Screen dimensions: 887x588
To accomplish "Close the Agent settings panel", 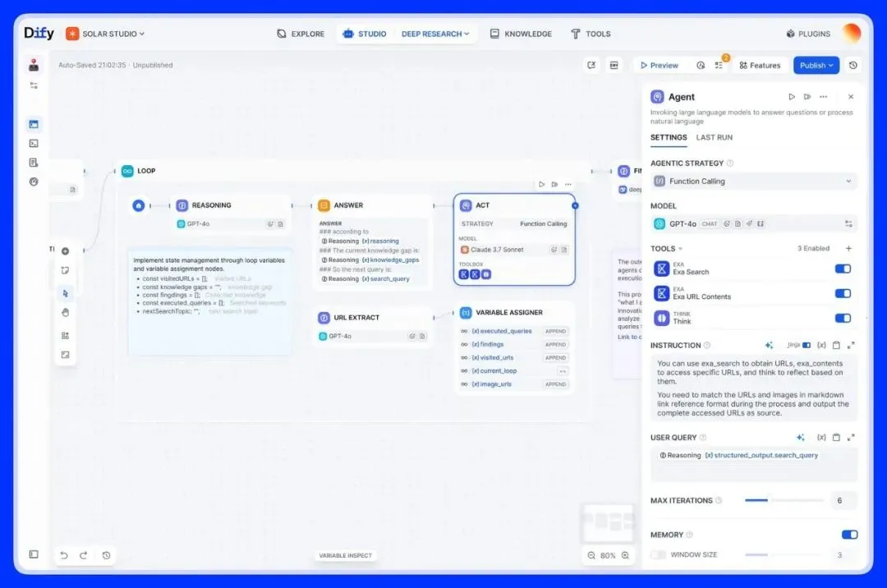I will pos(850,97).
